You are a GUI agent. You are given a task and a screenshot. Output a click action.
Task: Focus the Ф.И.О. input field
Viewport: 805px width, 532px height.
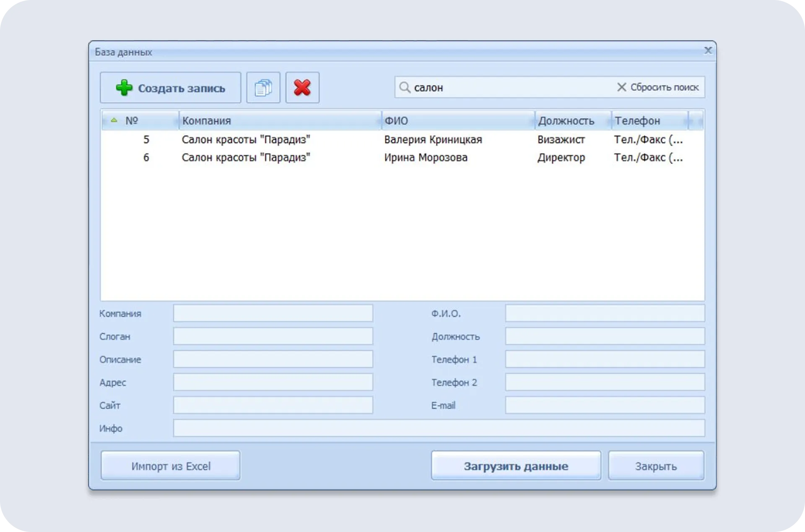[x=605, y=313]
